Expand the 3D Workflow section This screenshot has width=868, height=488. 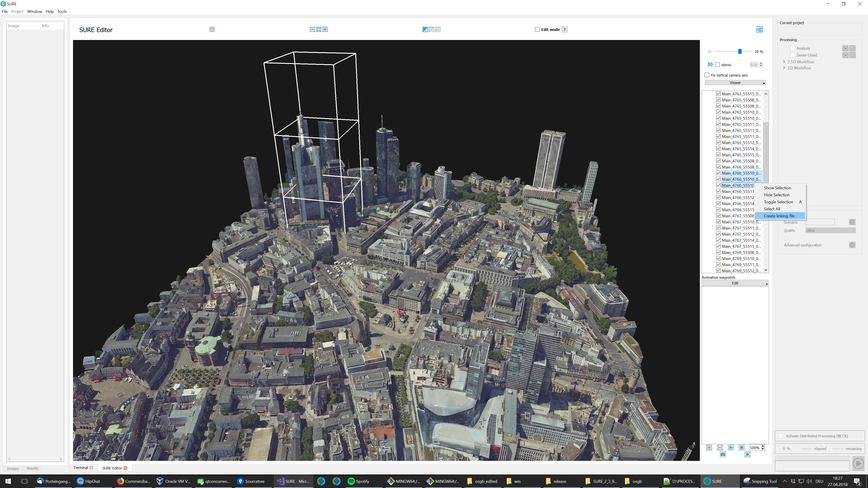pos(784,68)
